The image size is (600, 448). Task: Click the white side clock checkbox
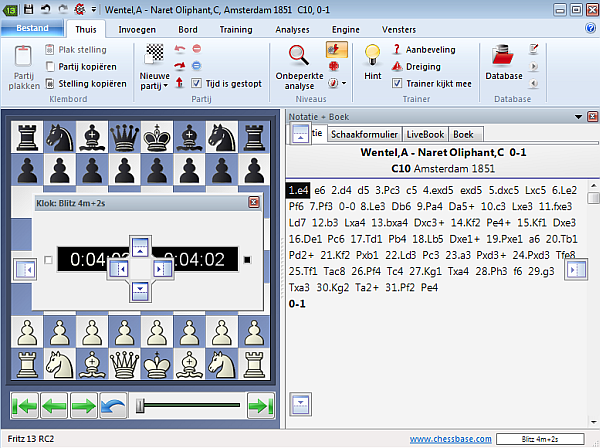pos(48,261)
